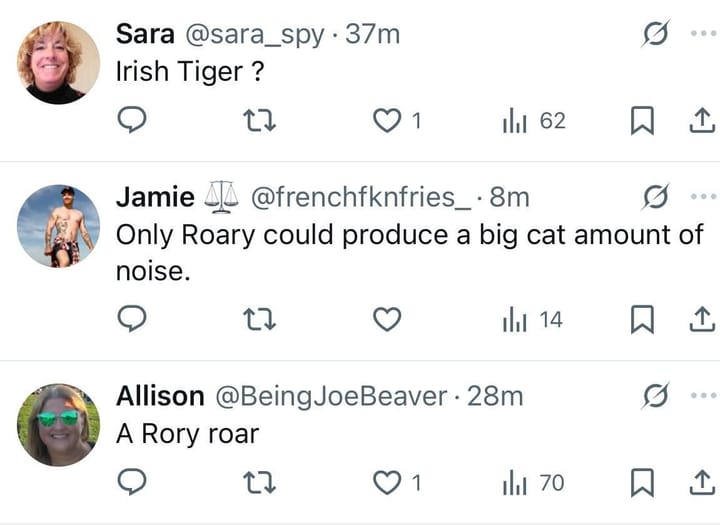Like Jamie's big cat noise tweet
720x525 pixels.
387,320
